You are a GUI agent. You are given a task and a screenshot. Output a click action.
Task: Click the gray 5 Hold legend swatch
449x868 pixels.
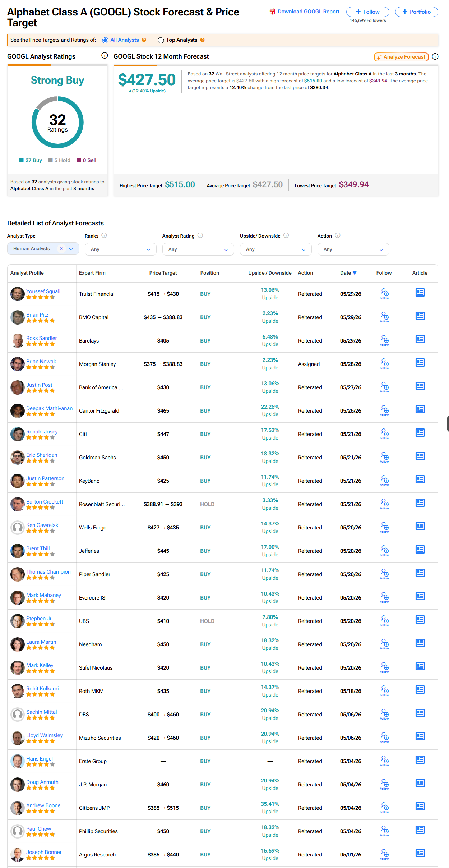click(50, 160)
